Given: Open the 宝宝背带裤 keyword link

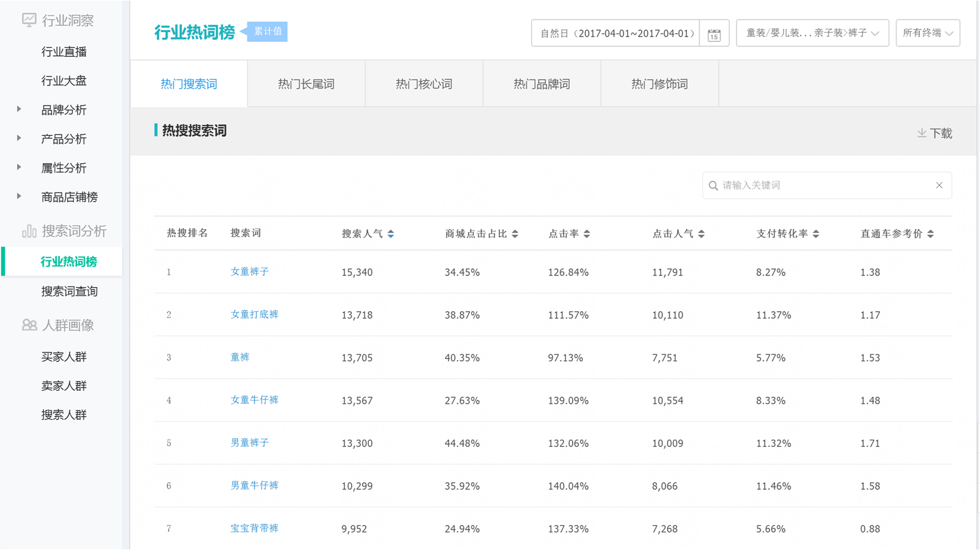Looking at the screenshot, I should [254, 528].
